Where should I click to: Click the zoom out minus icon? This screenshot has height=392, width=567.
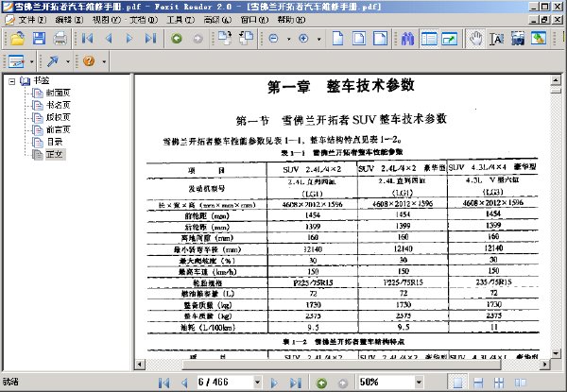click(274, 39)
